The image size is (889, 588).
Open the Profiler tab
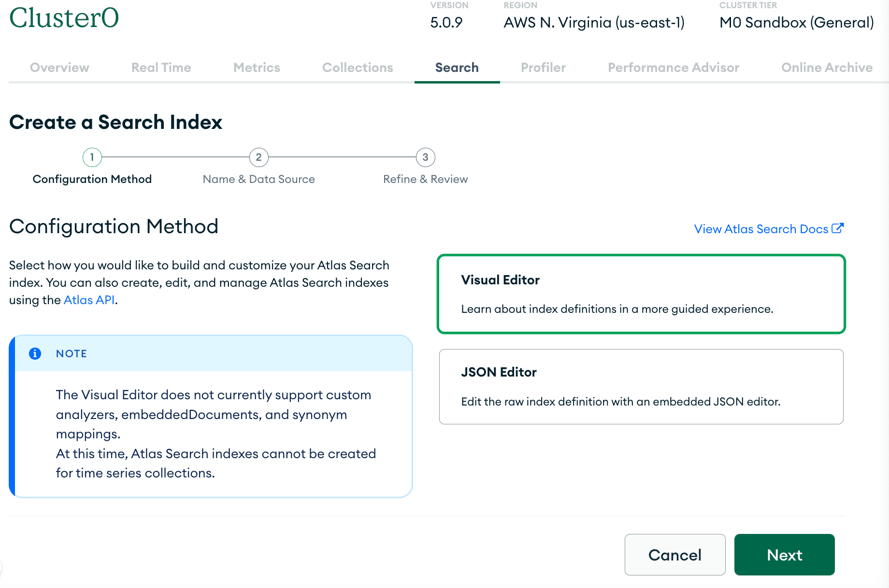point(543,68)
